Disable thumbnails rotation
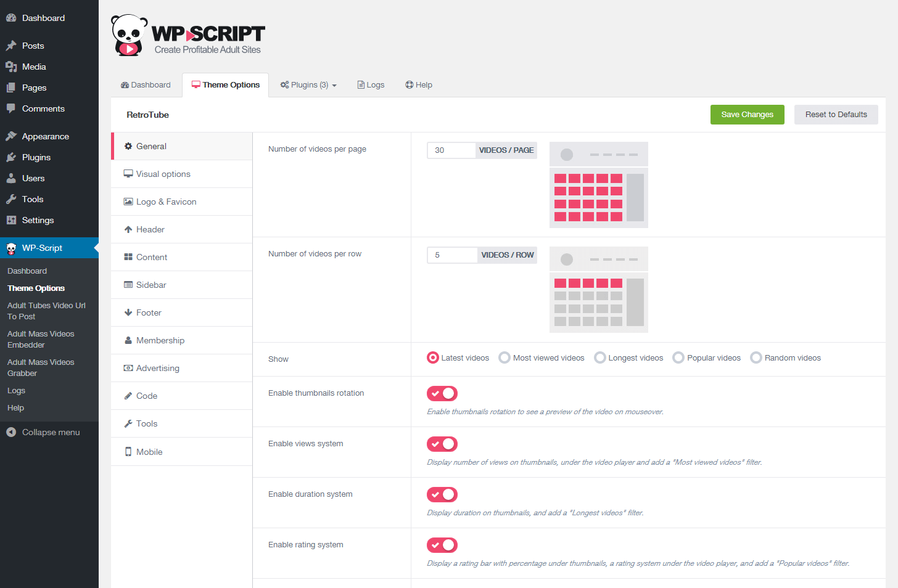The width and height of the screenshot is (898, 588). point(442,393)
